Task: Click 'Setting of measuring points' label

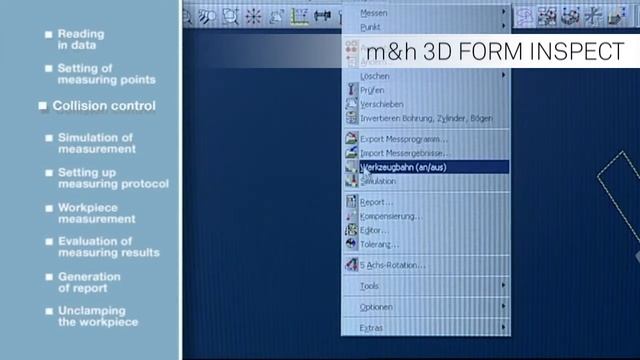Action: 107,74
